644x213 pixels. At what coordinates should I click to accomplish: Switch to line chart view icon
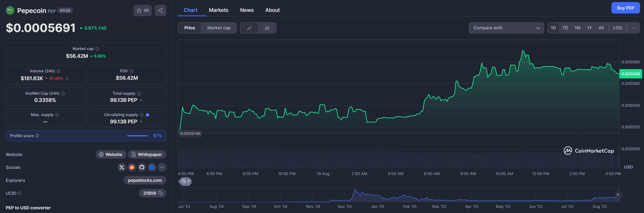pos(249,28)
